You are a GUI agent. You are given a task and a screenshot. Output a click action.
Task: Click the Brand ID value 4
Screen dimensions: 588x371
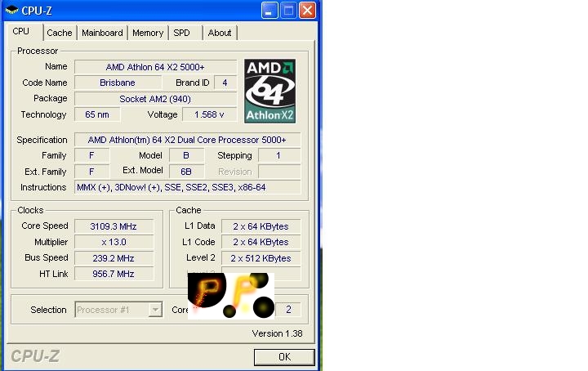pyautogui.click(x=225, y=83)
